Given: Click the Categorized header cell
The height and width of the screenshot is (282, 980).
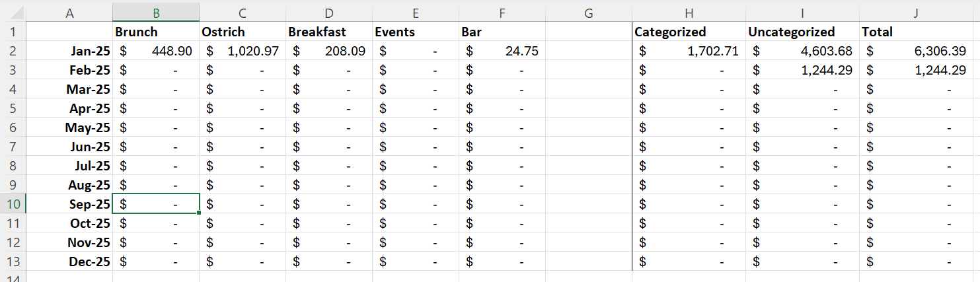Looking at the screenshot, I should (x=689, y=32).
